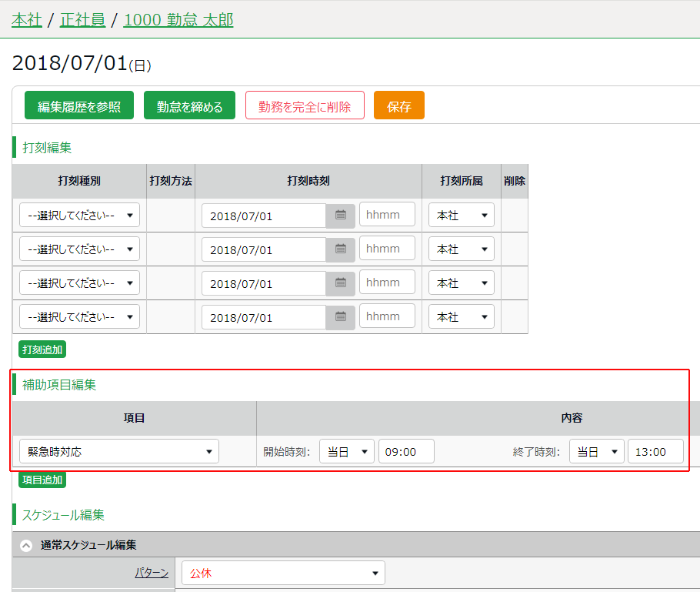Click 項目 column header
The width and height of the screenshot is (700, 592).
[x=135, y=418]
